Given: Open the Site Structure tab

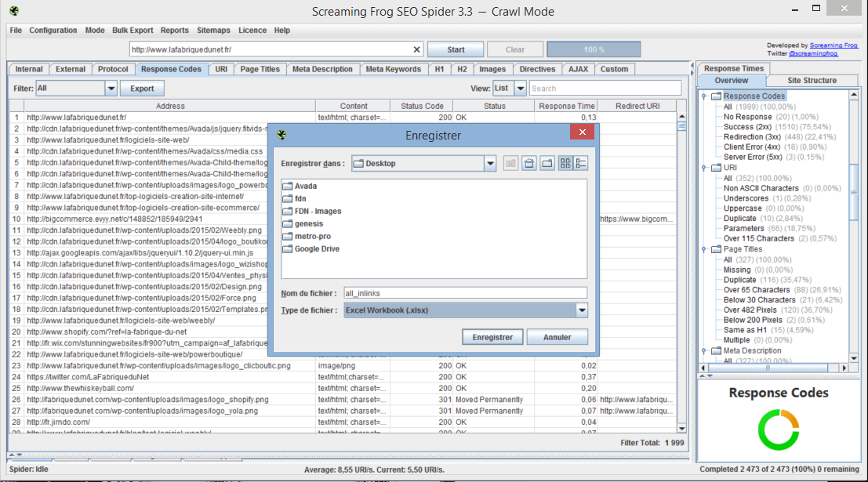Looking at the screenshot, I should click(812, 81).
